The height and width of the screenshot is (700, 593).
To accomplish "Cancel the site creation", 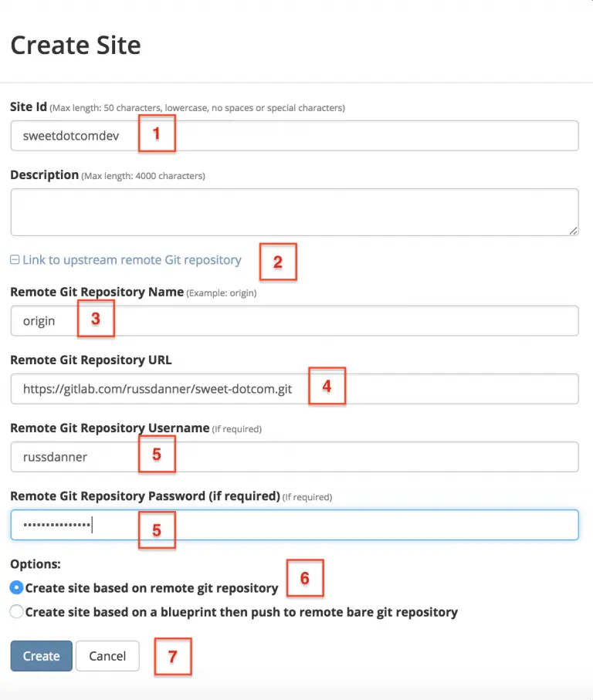I will click(x=107, y=656).
